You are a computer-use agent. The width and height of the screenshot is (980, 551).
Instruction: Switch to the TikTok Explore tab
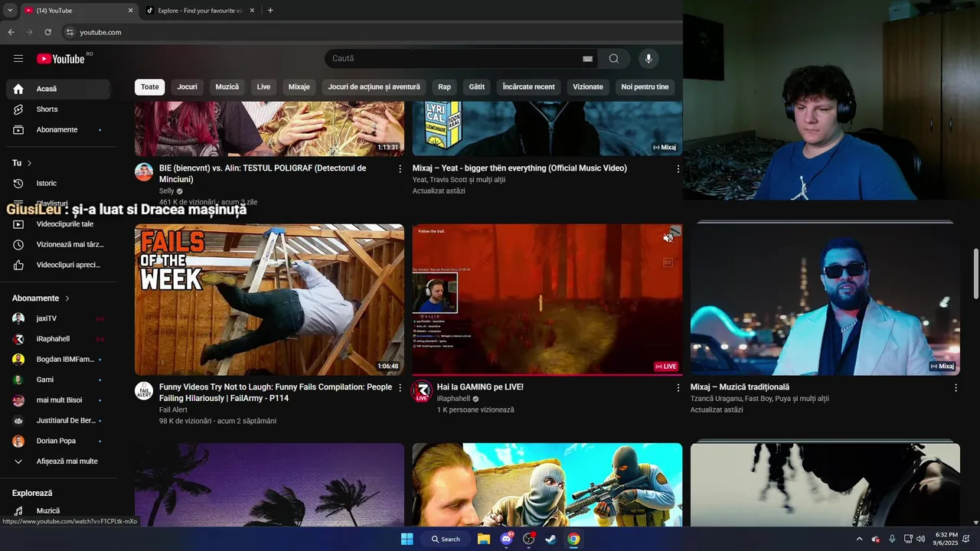tap(200, 11)
